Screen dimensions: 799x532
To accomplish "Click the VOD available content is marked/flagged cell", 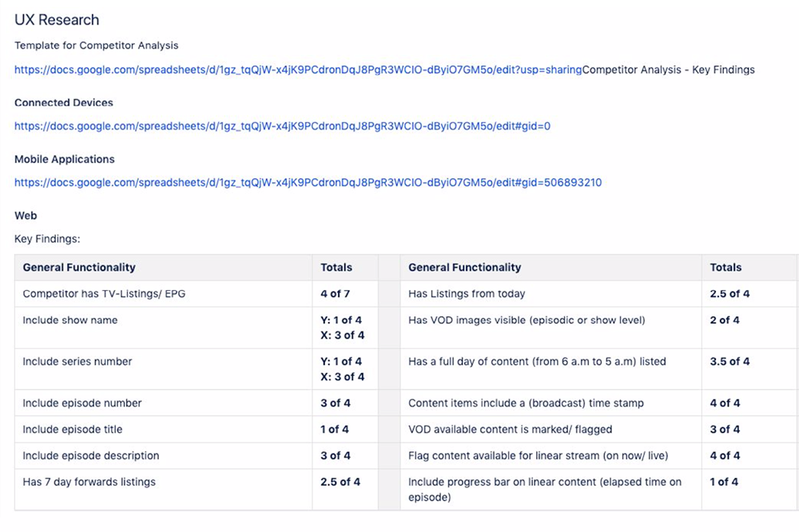I will point(551,429).
